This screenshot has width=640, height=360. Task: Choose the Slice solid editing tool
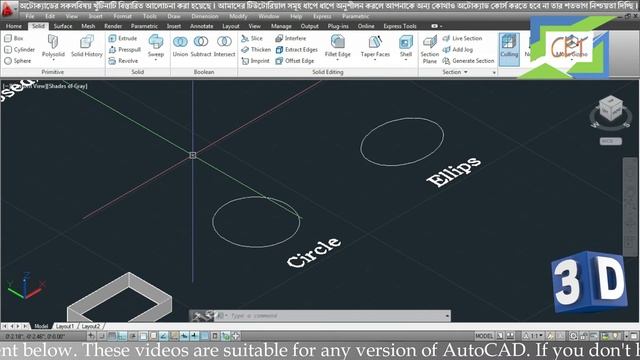click(x=252, y=38)
